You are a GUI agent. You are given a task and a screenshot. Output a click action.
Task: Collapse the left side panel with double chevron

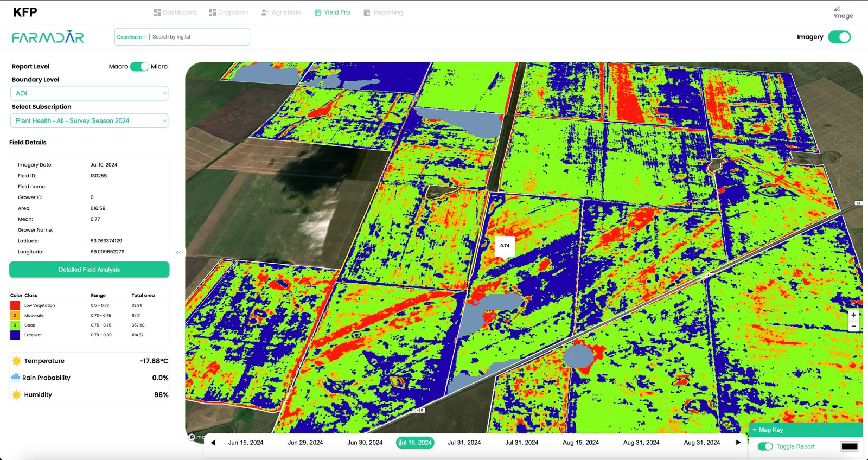pyautogui.click(x=179, y=253)
